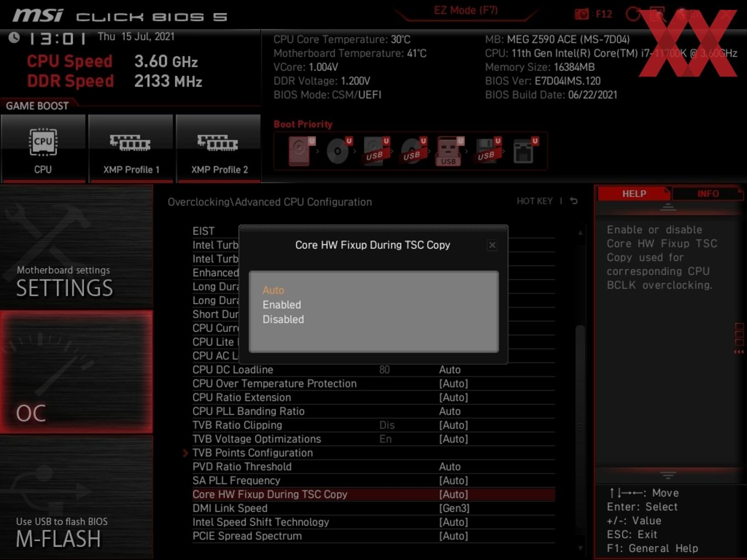Open Intel Speed Shift Technology [Auto] value

(x=454, y=522)
